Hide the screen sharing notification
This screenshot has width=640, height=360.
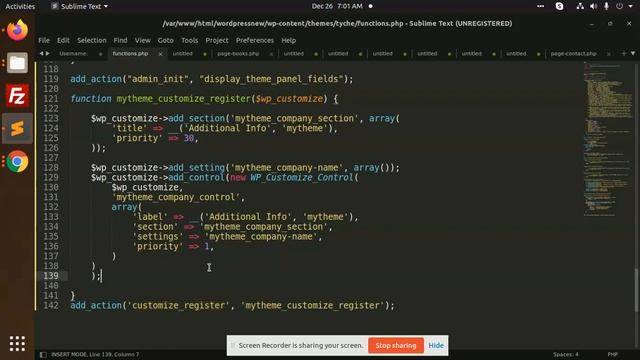pyautogui.click(x=436, y=345)
